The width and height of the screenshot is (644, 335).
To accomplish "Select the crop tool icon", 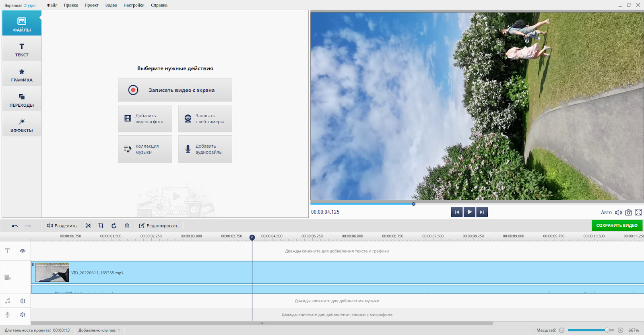I will (101, 225).
